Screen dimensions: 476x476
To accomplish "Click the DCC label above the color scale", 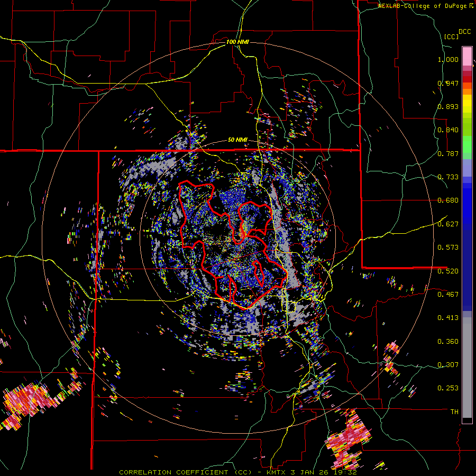I will tap(464, 32).
